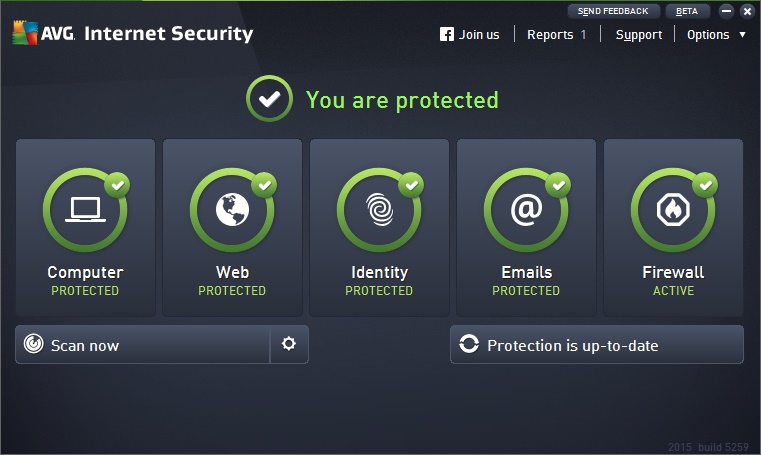Open scan settings gear icon
The width and height of the screenshot is (761, 455).
point(289,344)
